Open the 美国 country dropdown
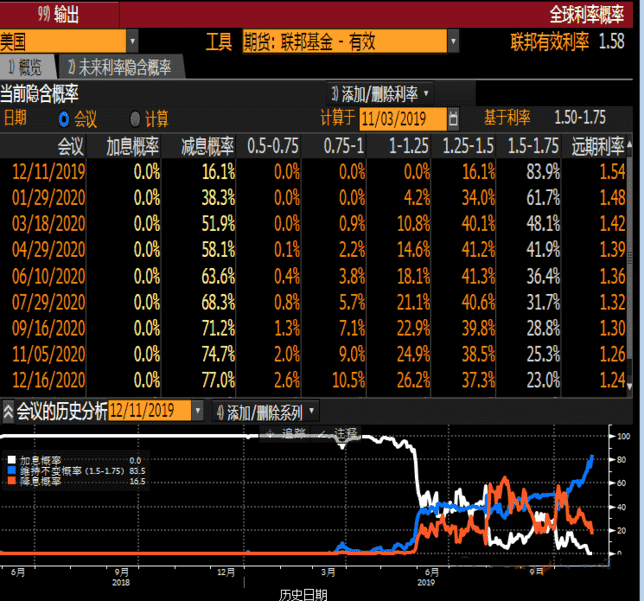The height and width of the screenshot is (601, 644). click(133, 41)
